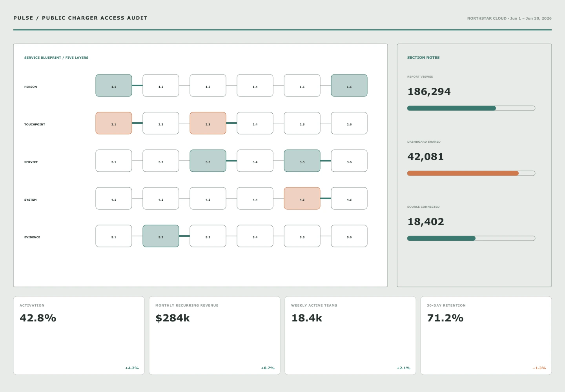Click the SYSTEM layer label
Viewport: 565px width, 392px height.
(x=30, y=200)
